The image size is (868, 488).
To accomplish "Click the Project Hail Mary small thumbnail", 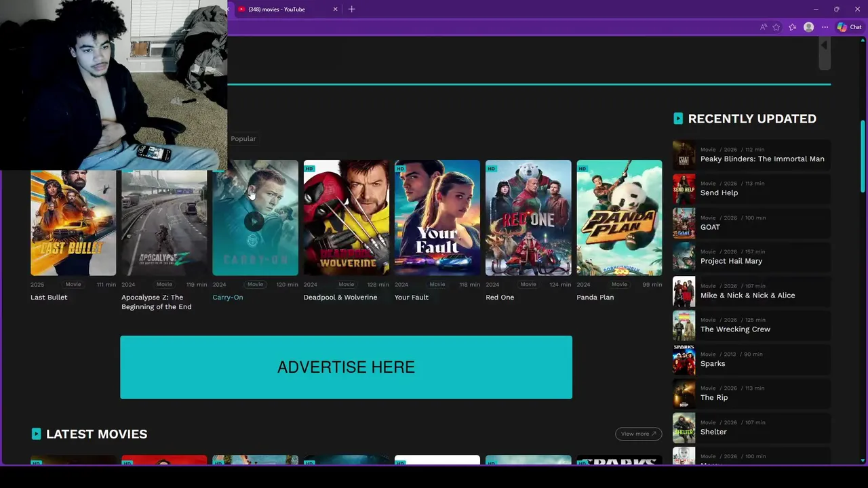I will point(684,257).
